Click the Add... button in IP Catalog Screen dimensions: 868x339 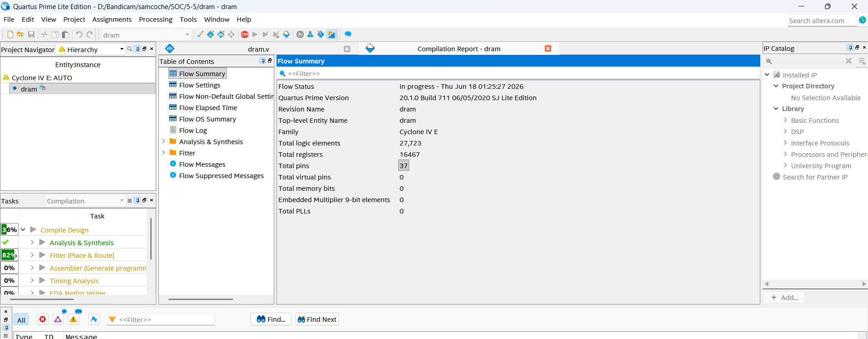coord(784,297)
